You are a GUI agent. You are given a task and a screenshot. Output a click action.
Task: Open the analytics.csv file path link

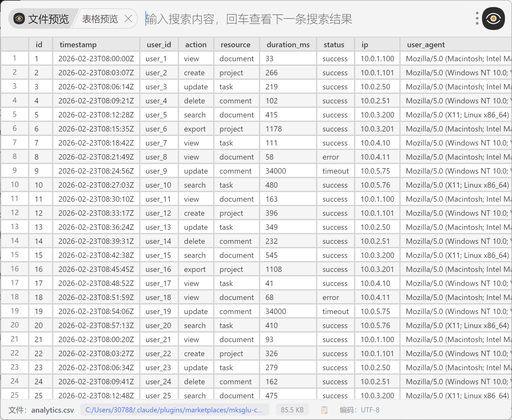click(x=174, y=410)
